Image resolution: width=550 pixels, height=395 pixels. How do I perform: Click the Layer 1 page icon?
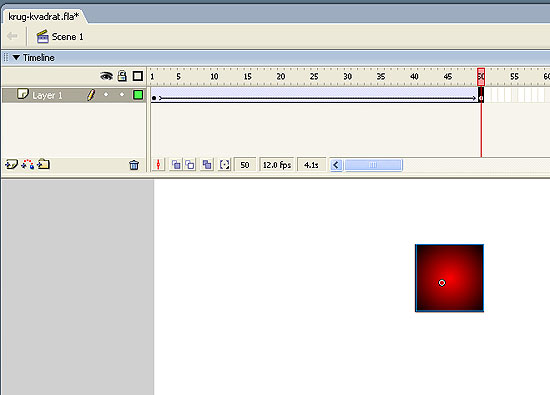(x=23, y=94)
